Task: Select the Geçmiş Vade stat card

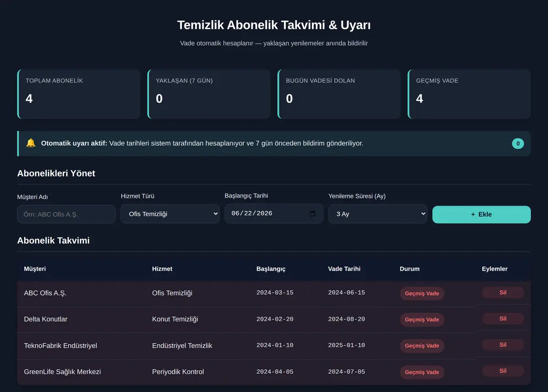Action: pyautogui.click(x=469, y=94)
